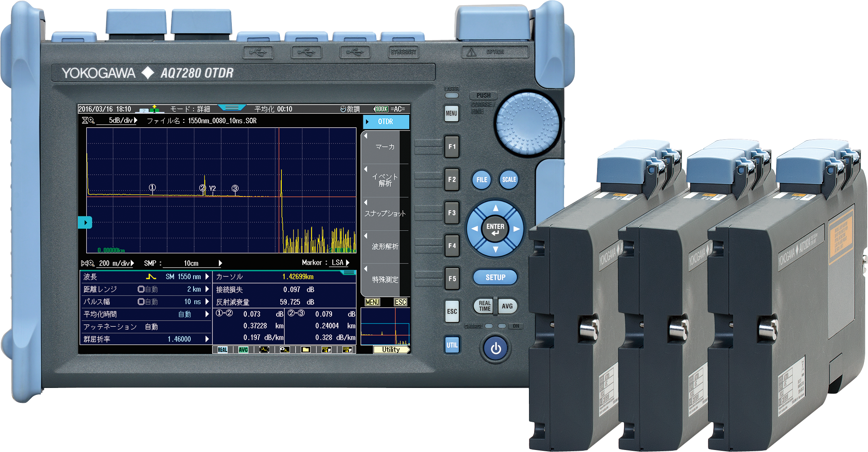The height and width of the screenshot is (452, 868).
Task: Select the イベント解析 softkey
Action: pyautogui.click(x=385, y=180)
